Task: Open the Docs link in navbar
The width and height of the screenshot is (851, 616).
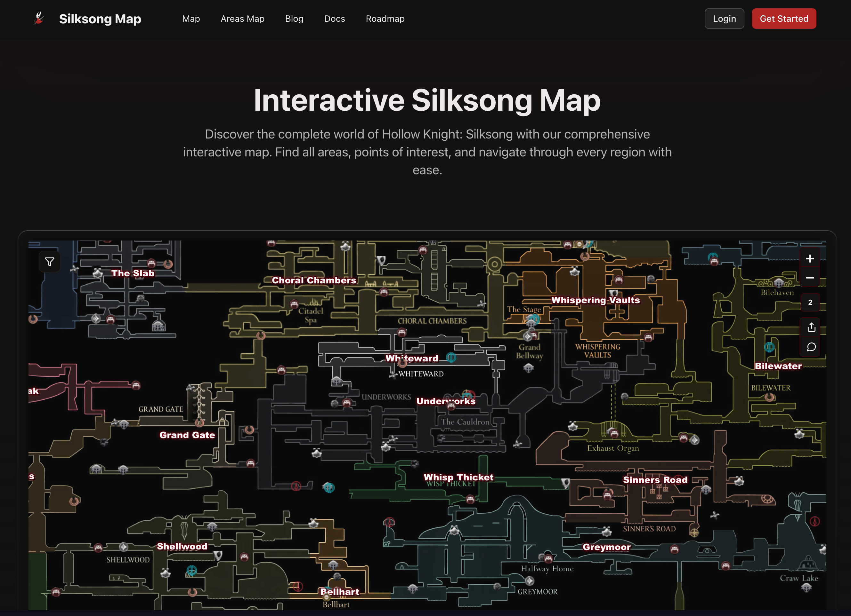Action: click(334, 19)
